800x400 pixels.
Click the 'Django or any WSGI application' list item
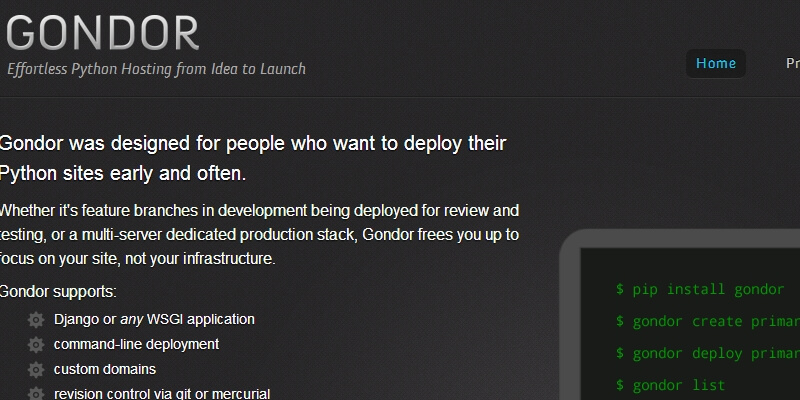(x=154, y=319)
